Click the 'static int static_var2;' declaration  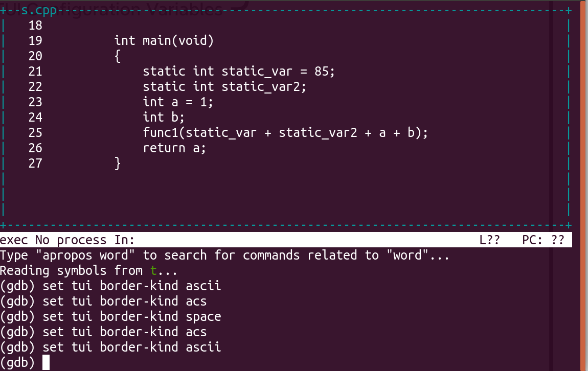coord(224,86)
